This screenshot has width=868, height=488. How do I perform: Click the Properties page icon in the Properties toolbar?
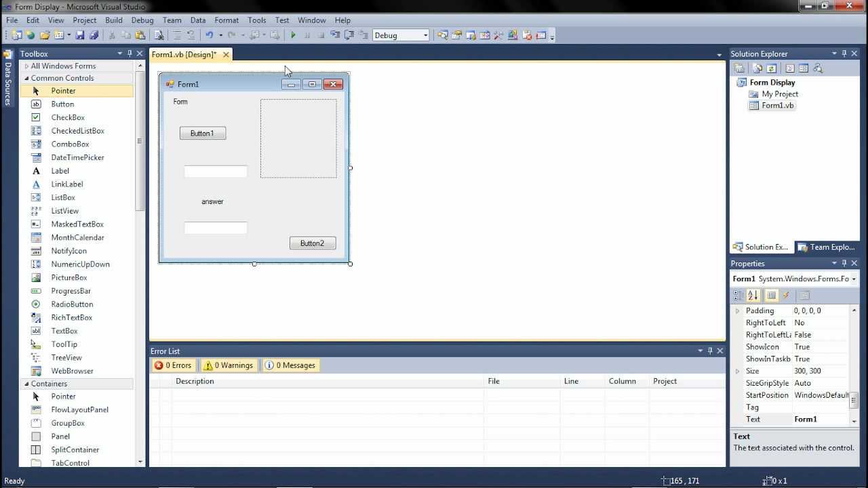click(x=804, y=296)
